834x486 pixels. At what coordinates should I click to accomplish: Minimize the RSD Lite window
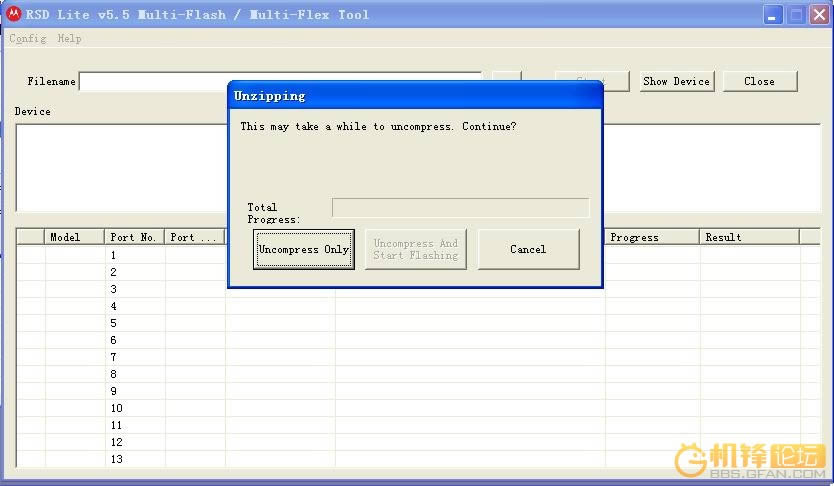coord(773,15)
